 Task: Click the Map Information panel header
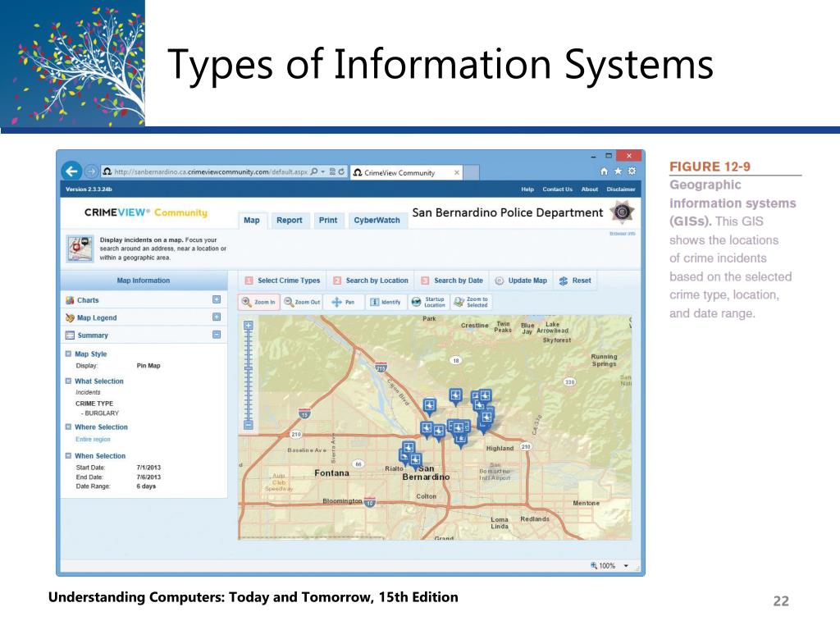click(x=144, y=281)
